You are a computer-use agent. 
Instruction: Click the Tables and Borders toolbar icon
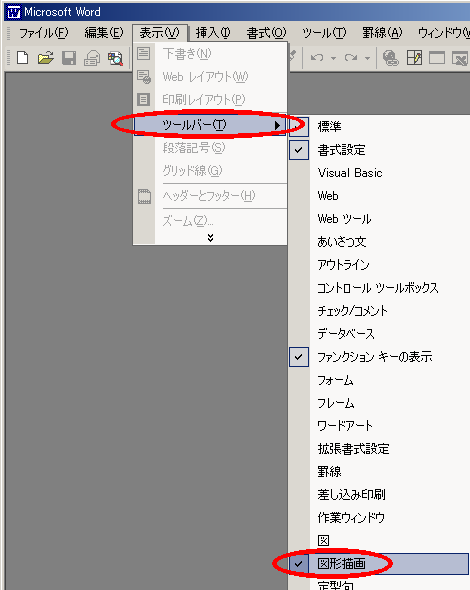[x=414, y=58]
